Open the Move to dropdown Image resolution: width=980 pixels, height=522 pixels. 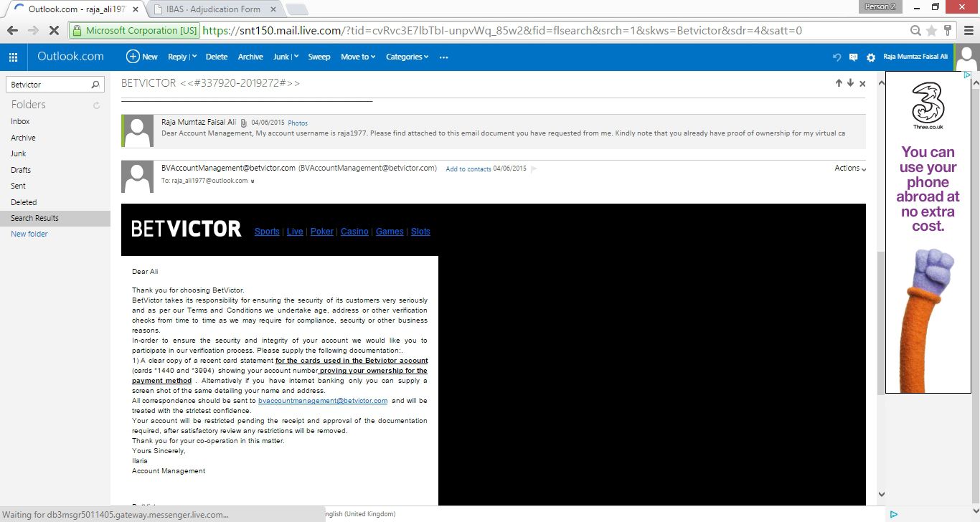358,57
